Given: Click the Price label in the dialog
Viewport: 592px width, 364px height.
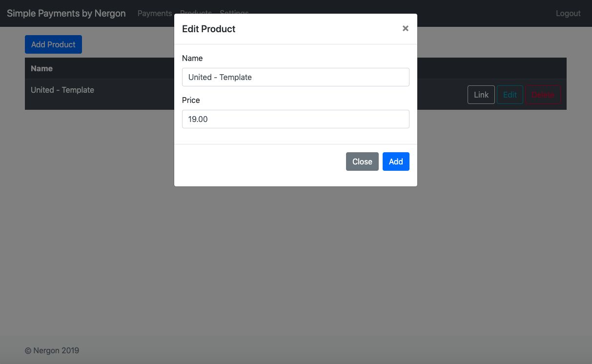Looking at the screenshot, I should pos(191,100).
